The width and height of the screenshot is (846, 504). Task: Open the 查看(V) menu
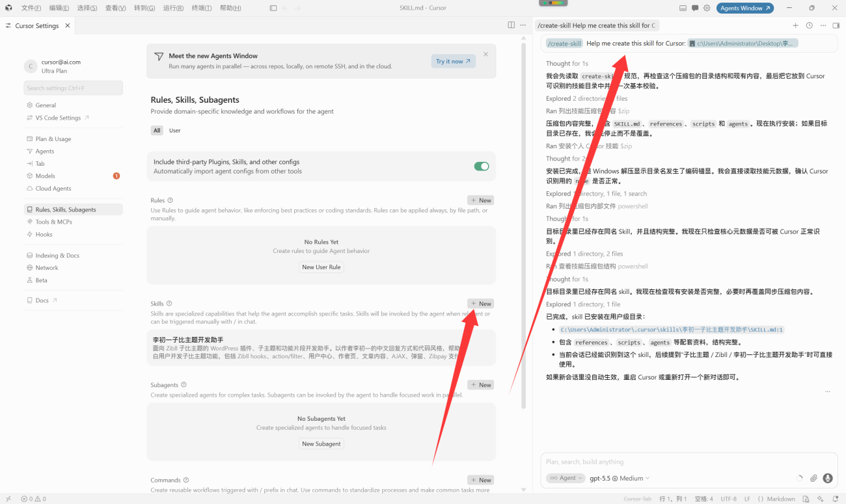pyautogui.click(x=116, y=8)
